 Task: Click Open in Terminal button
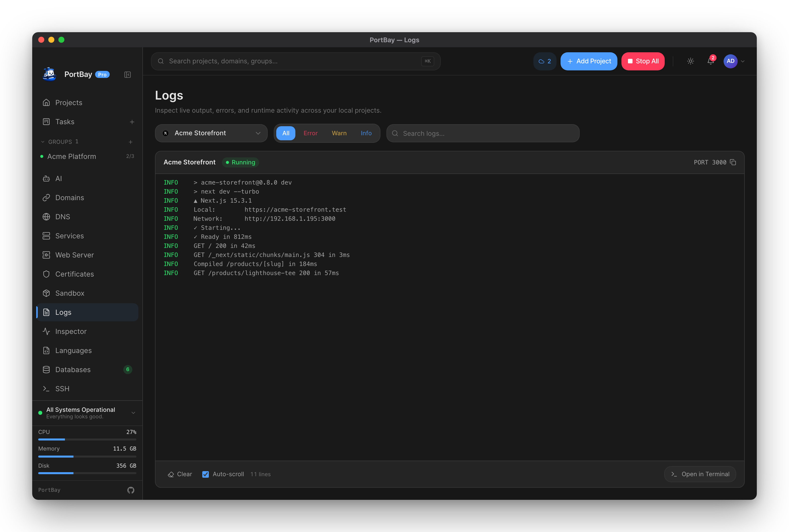coord(700,474)
